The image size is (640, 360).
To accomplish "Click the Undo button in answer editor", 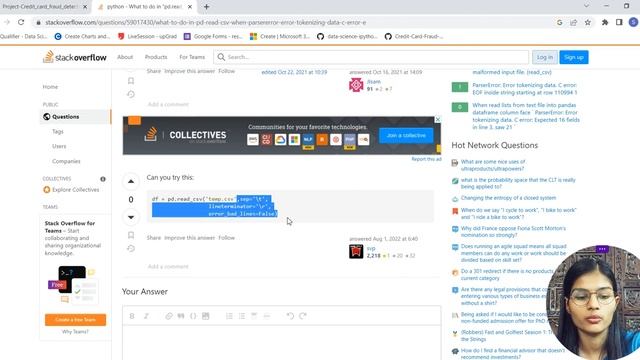I will coord(290,316).
